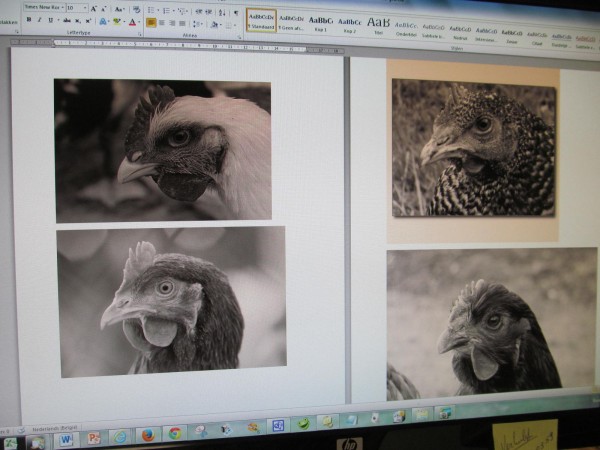600x450 pixels.
Task: Select the white-headed rooster photo
Action: tap(163, 150)
